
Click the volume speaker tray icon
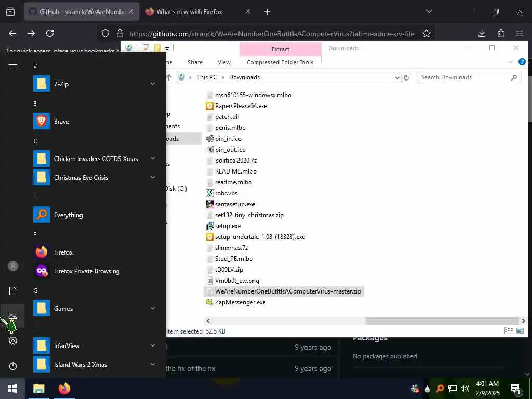click(x=465, y=389)
